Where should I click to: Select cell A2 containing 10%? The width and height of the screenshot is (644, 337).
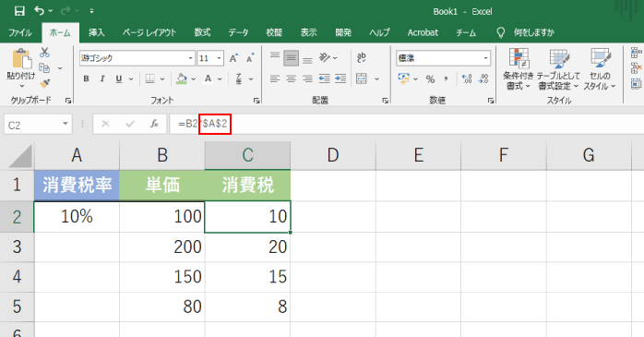click(x=77, y=216)
